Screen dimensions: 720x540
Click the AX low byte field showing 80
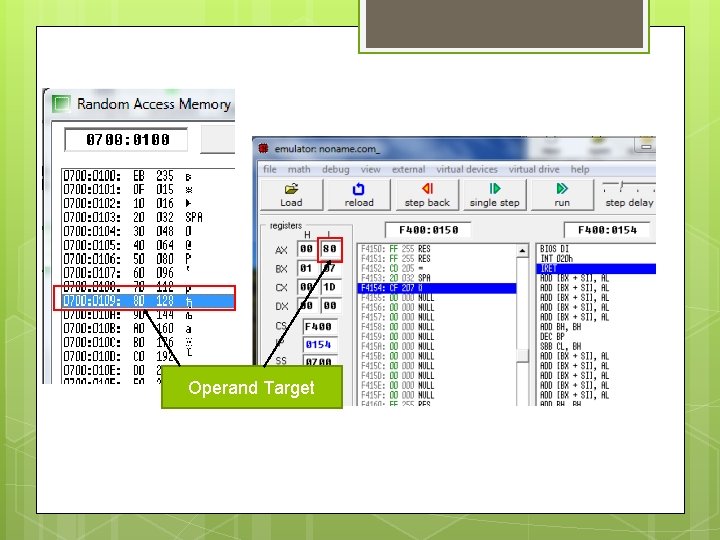coord(330,249)
